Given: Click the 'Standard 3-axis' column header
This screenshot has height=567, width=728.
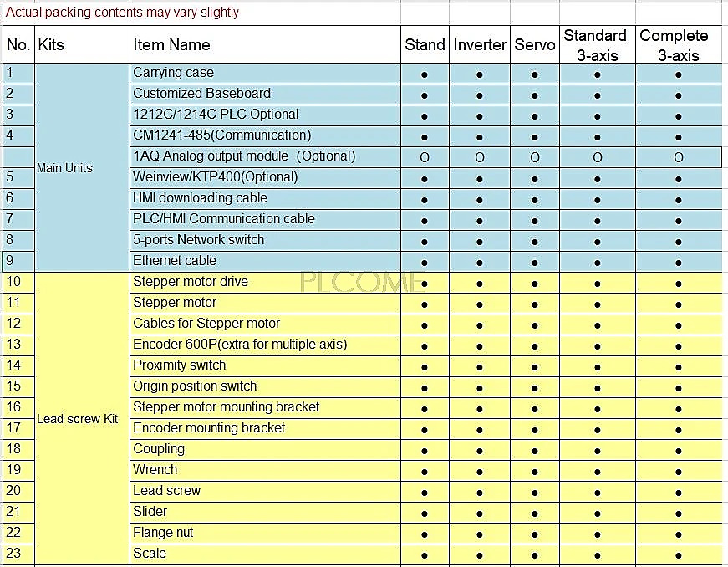Looking at the screenshot, I should pos(598,44).
